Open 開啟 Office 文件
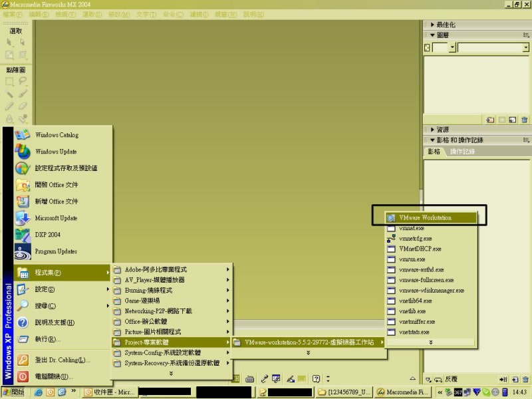Viewport: 532px width, 399px height. coord(63,185)
